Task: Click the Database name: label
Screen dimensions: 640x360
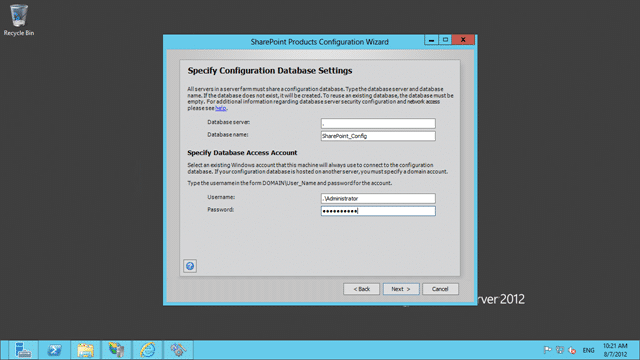Action: click(227, 135)
